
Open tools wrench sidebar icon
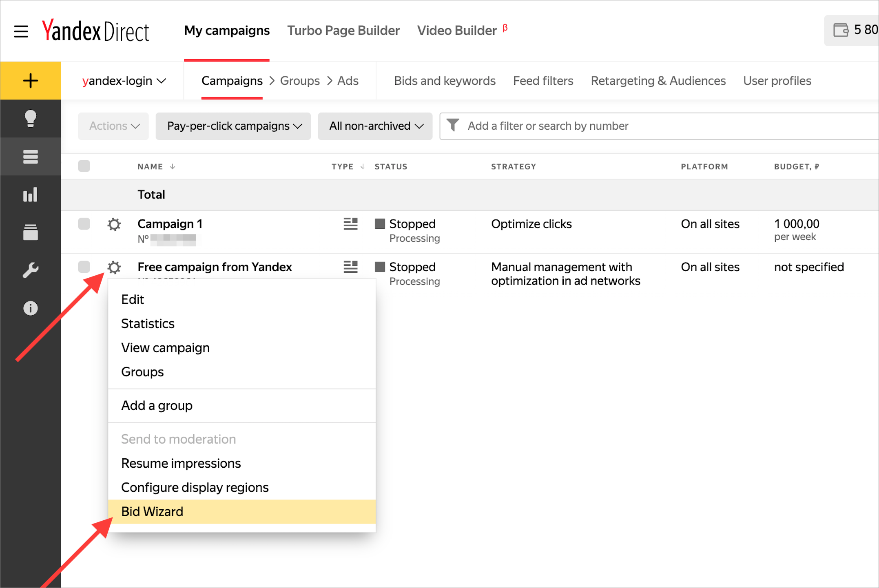[31, 270]
